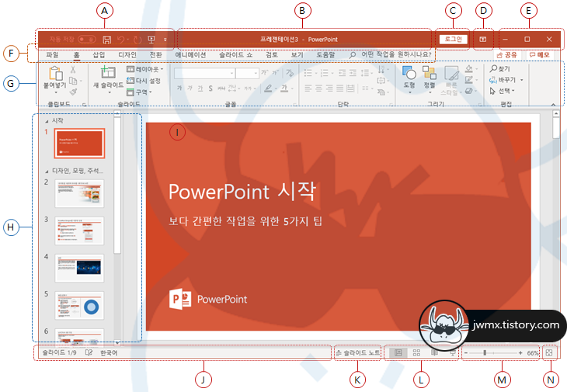Screen dimensions: 567x392
Task: Open the Help tab (도움말)
Action: point(325,54)
